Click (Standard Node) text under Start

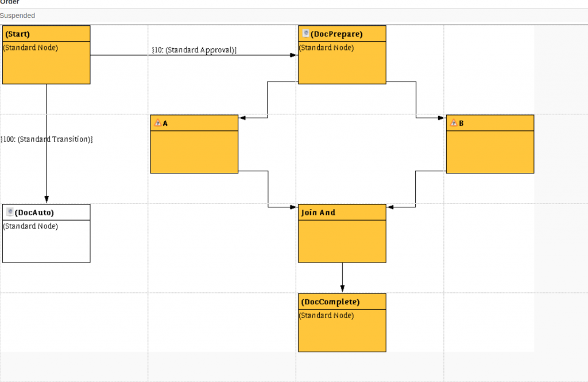coord(31,48)
